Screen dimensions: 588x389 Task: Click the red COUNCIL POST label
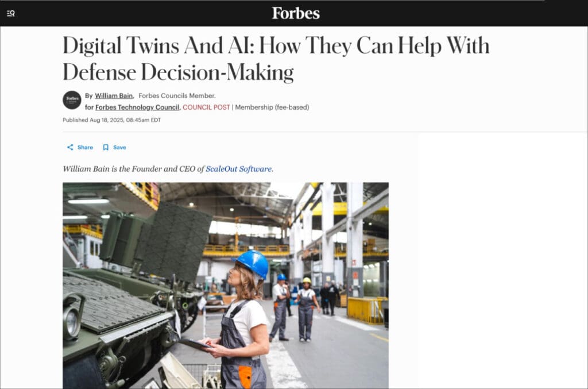coord(206,107)
